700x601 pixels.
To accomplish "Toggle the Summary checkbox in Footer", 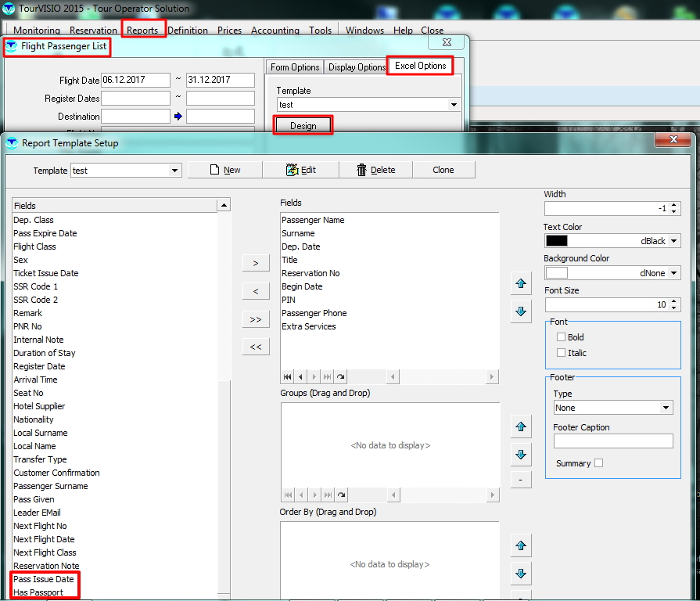I will [599, 463].
